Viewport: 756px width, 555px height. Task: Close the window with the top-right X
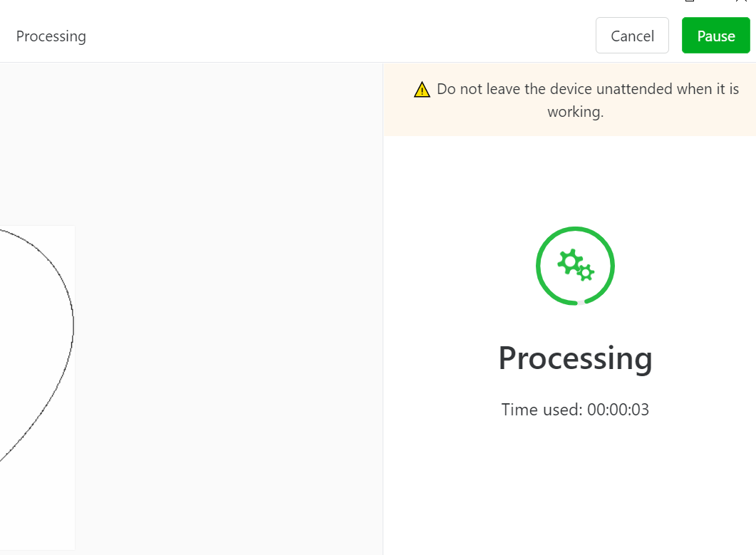click(742, 1)
